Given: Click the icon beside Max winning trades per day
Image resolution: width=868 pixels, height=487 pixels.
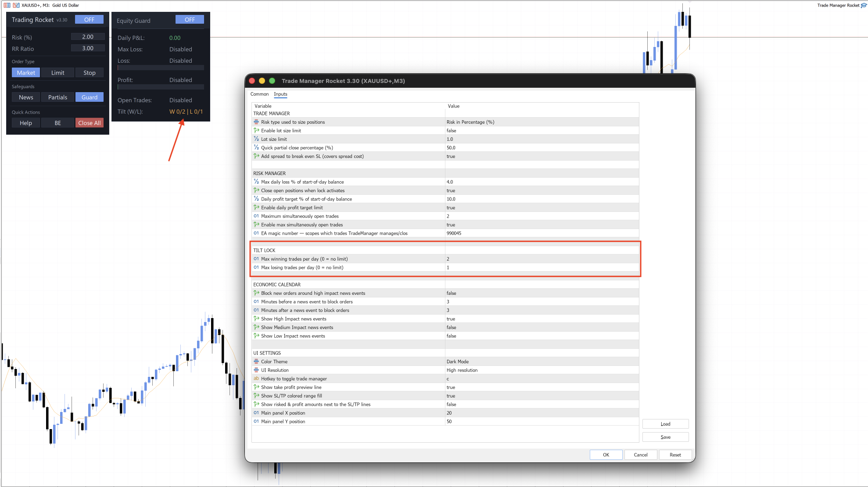Looking at the screenshot, I should [x=256, y=259].
